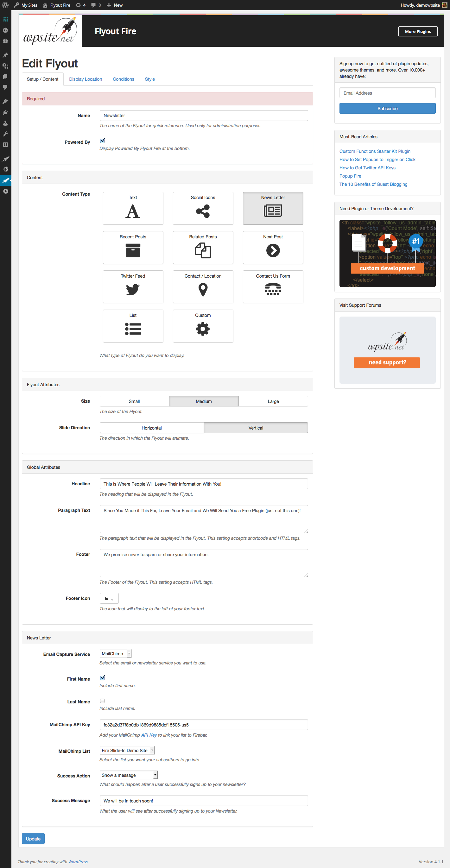Open Media library sidebar icon
The width and height of the screenshot is (450, 868).
(x=5, y=66)
